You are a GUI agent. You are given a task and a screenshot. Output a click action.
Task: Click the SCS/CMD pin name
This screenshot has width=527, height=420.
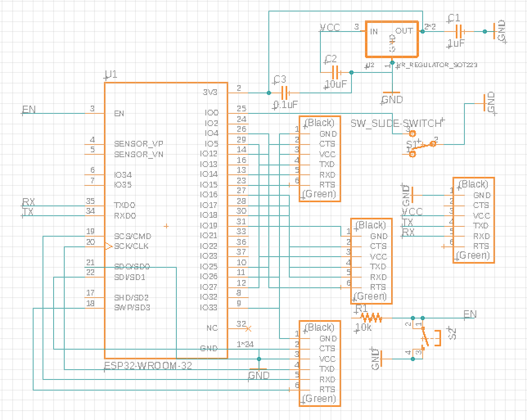133,236
